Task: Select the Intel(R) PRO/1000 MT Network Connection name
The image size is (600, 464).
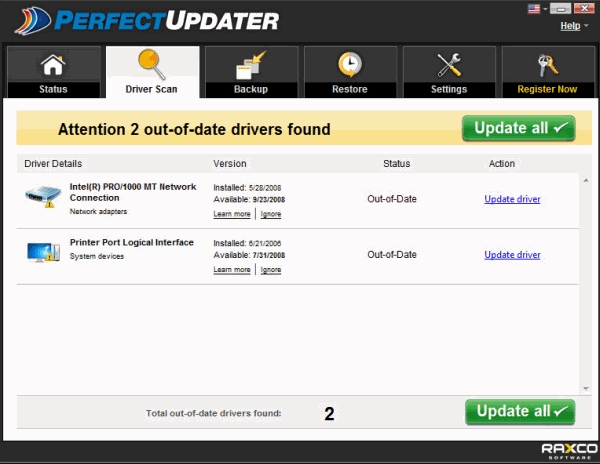Action: click(x=133, y=192)
